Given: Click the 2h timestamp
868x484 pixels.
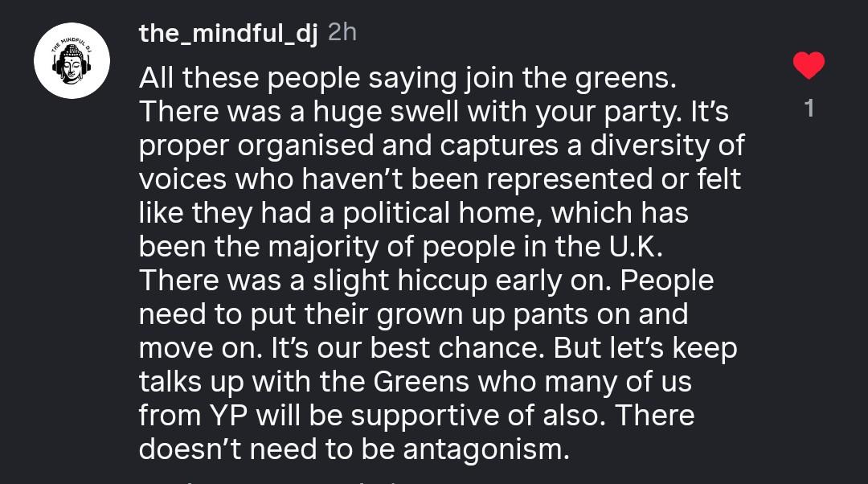Looking at the screenshot, I should point(342,33).
